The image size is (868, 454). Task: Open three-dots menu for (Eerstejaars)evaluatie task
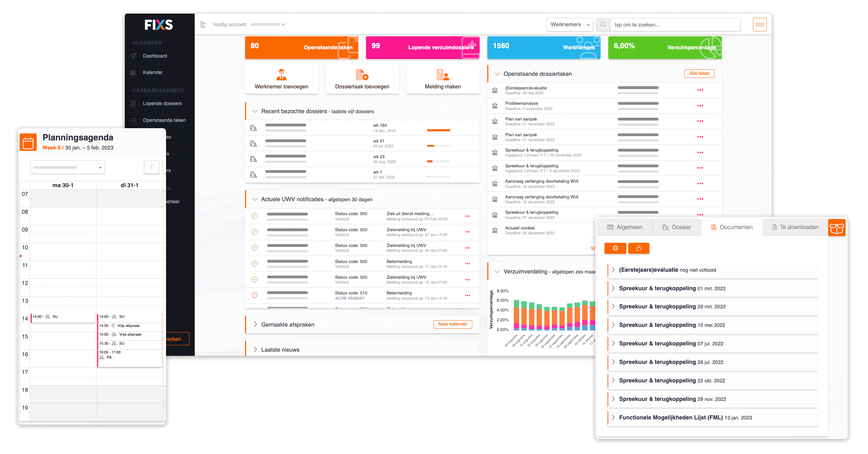pos(700,90)
